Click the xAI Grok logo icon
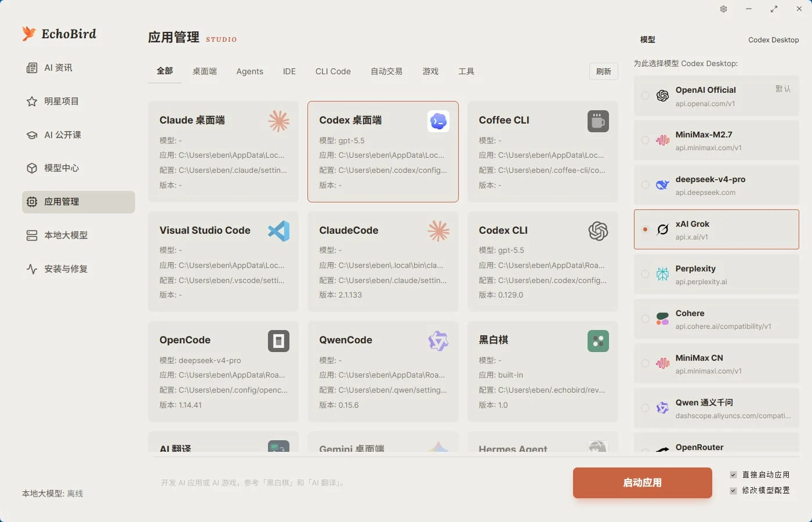This screenshot has height=522, width=812. 662,230
